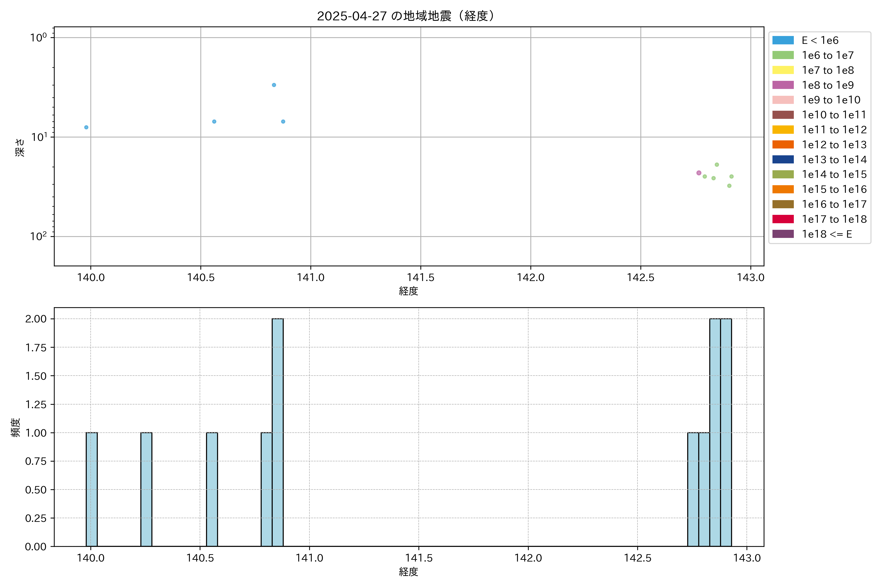
Task: Click the magenta scatter point near longitude 142.8
Action: tap(699, 173)
